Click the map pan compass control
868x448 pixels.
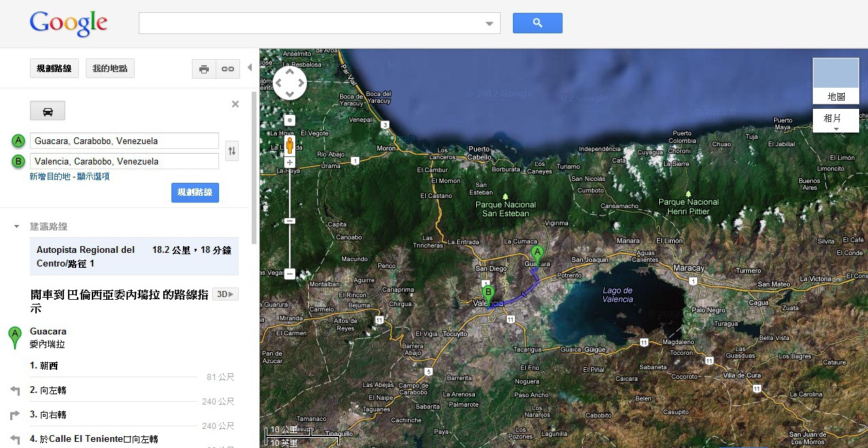click(x=290, y=83)
